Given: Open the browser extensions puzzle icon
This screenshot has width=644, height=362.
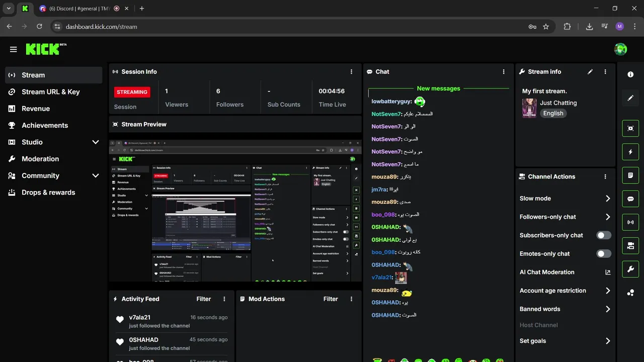Looking at the screenshot, I should (x=567, y=27).
